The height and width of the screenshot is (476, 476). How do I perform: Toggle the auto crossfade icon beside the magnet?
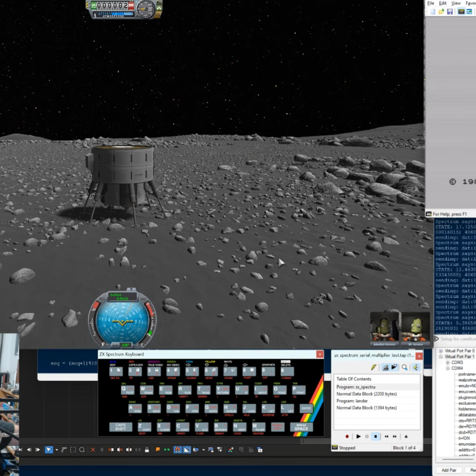tap(187, 450)
